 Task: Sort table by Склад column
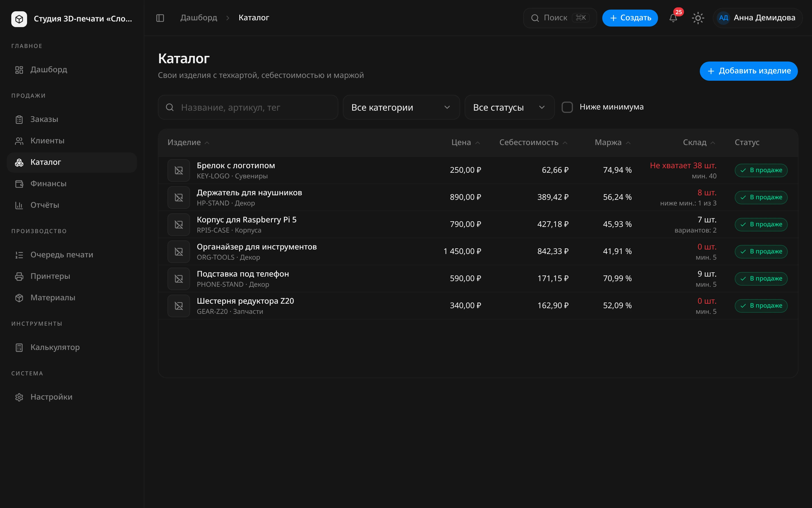point(699,143)
